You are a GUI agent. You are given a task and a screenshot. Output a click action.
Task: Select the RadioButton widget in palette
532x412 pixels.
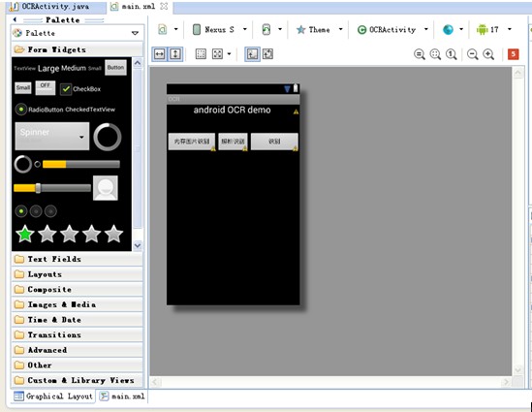pos(39,110)
